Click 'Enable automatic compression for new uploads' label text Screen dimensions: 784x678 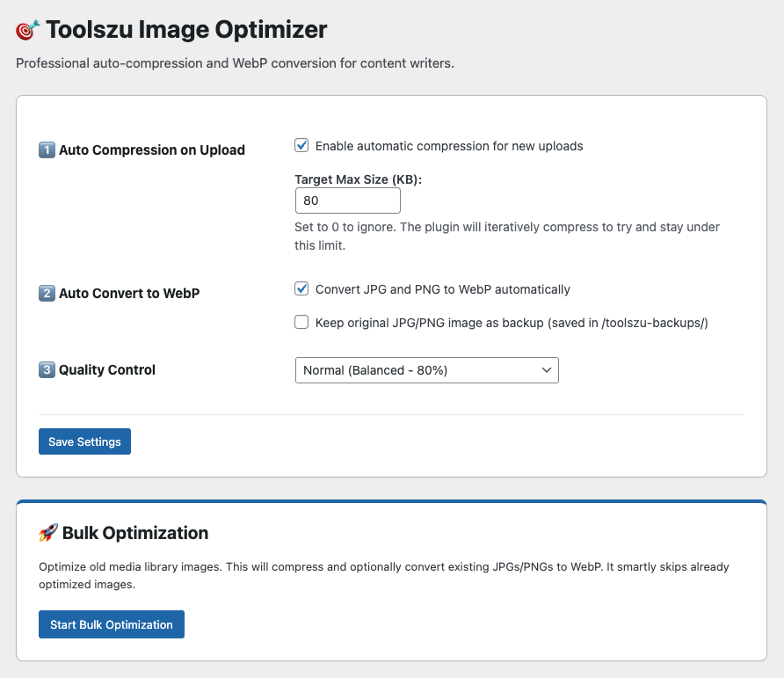coord(449,146)
